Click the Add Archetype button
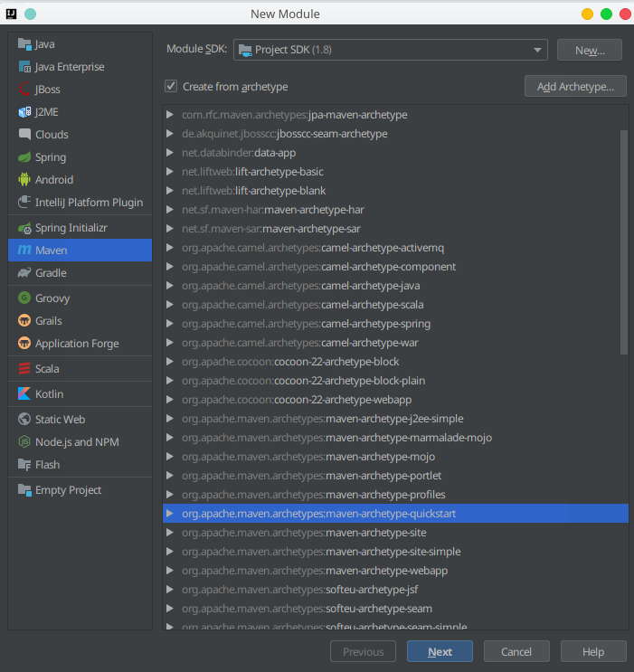This screenshot has width=634, height=672. tap(575, 87)
